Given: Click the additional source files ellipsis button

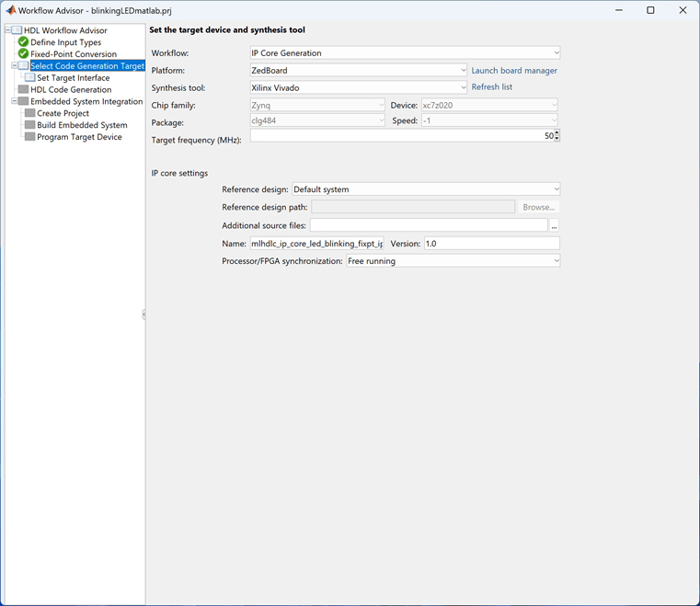Looking at the screenshot, I should click(555, 226).
